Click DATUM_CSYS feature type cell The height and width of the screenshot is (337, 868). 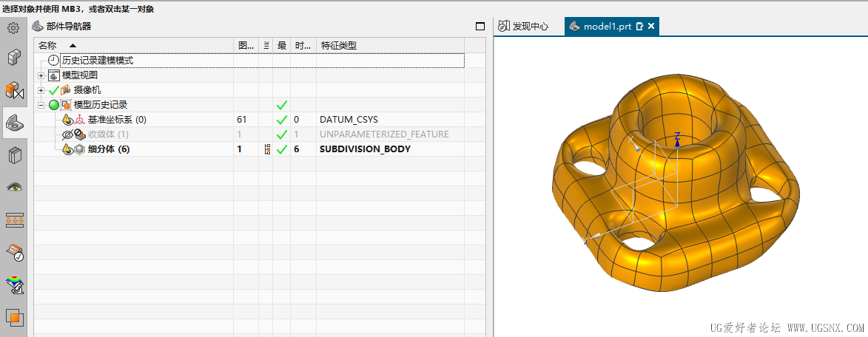349,120
